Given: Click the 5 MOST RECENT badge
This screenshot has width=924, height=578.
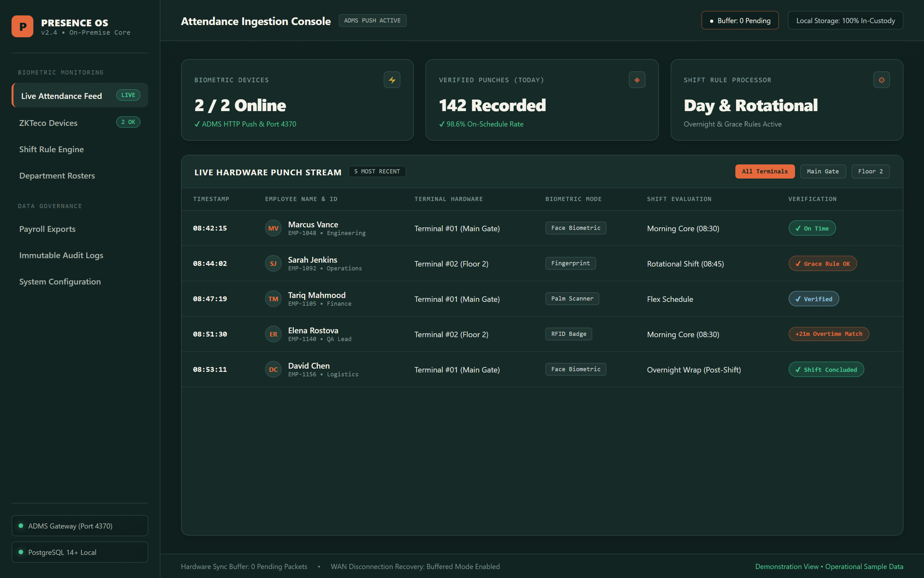Looking at the screenshot, I should tap(377, 171).
